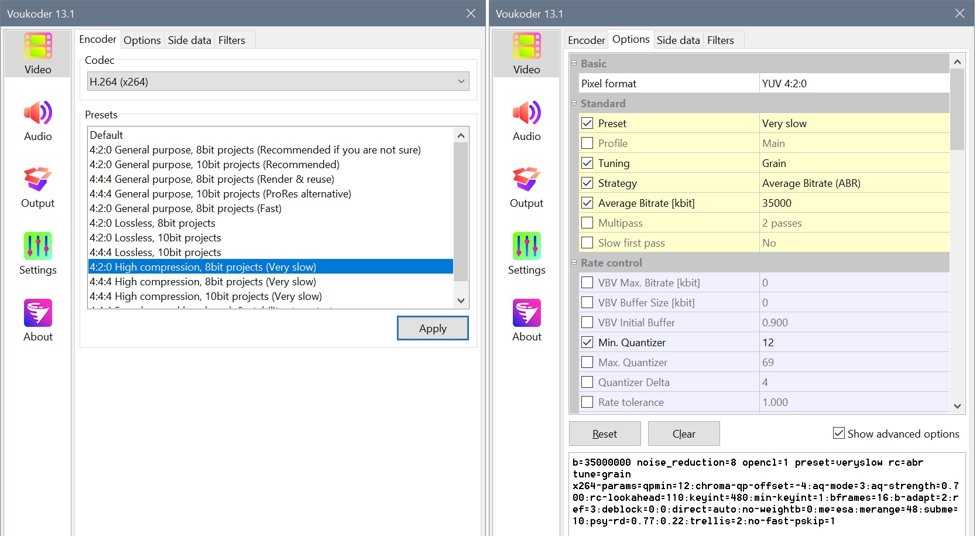Select the 4:2:0 Lossless, 8bit projects preset
The height and width of the screenshot is (536, 980).
click(152, 223)
